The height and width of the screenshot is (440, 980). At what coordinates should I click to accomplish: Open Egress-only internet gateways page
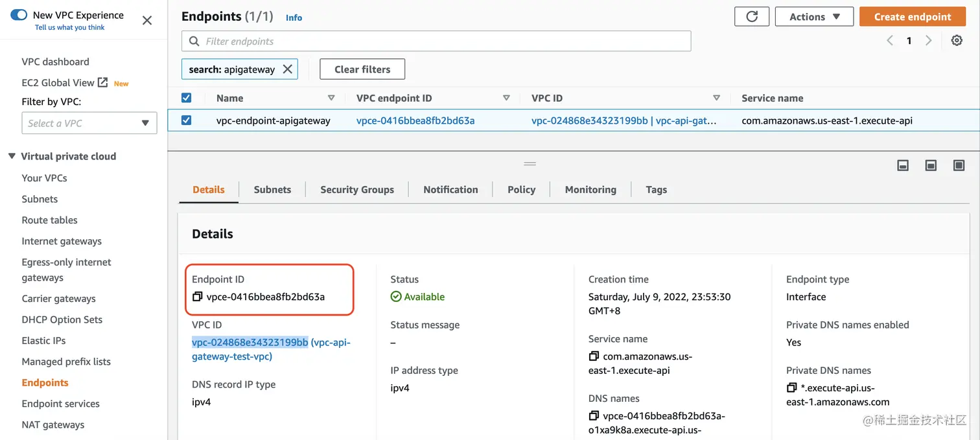(x=66, y=270)
